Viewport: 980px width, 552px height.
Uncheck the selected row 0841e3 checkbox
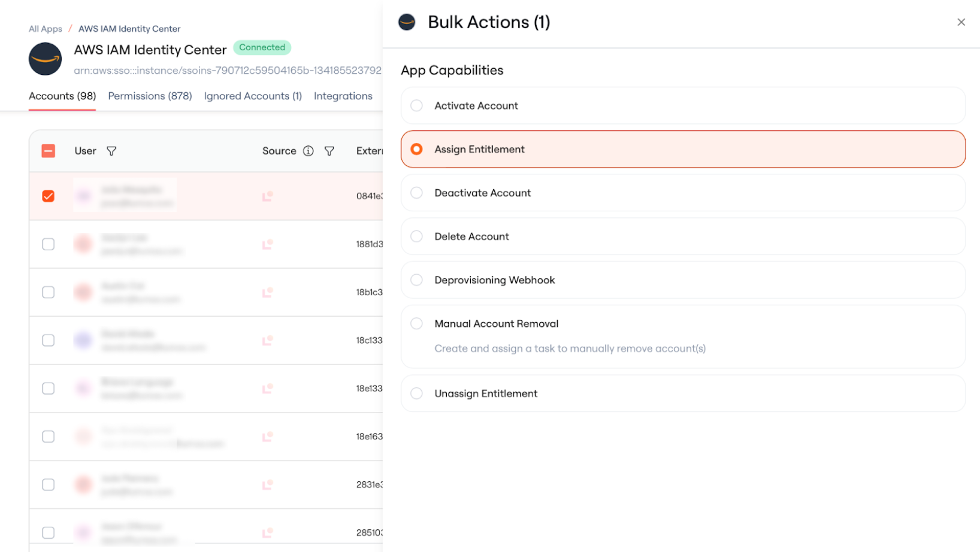49,196
